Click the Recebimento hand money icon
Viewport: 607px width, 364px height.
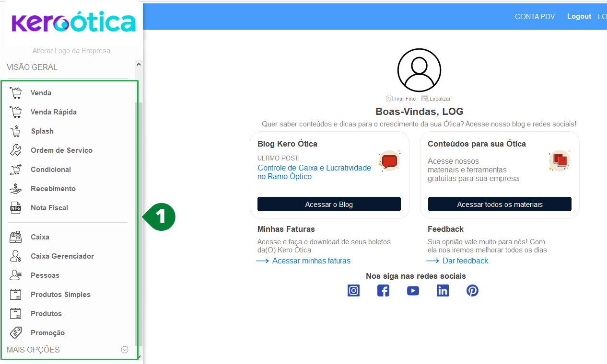[x=16, y=188]
